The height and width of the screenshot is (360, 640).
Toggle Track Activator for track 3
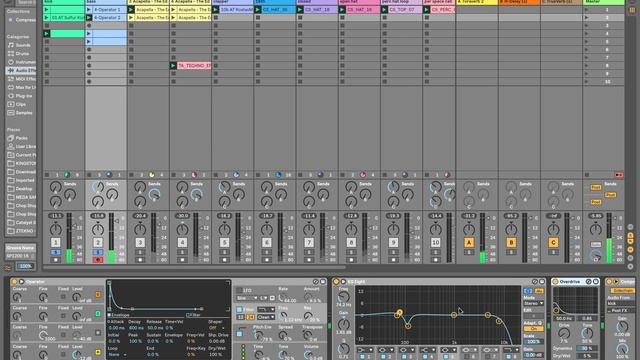[140, 242]
